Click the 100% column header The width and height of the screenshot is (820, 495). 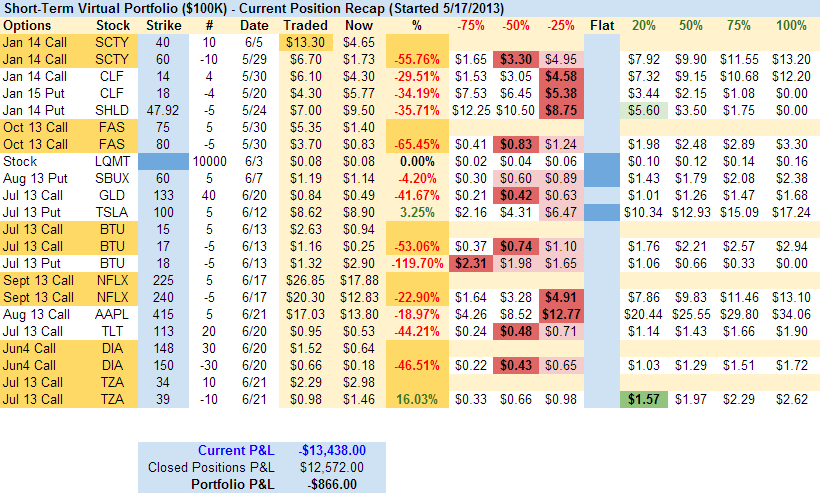[791, 24]
